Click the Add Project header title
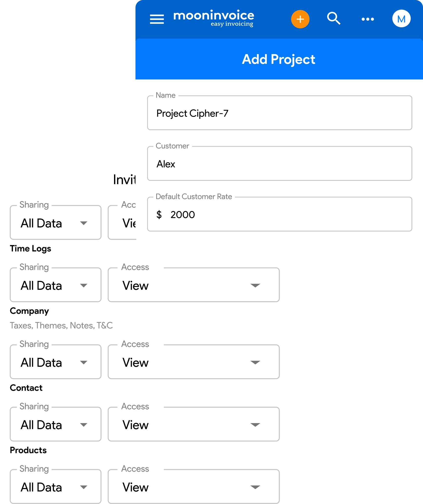Screen dimensions: 423x504 (x=279, y=59)
